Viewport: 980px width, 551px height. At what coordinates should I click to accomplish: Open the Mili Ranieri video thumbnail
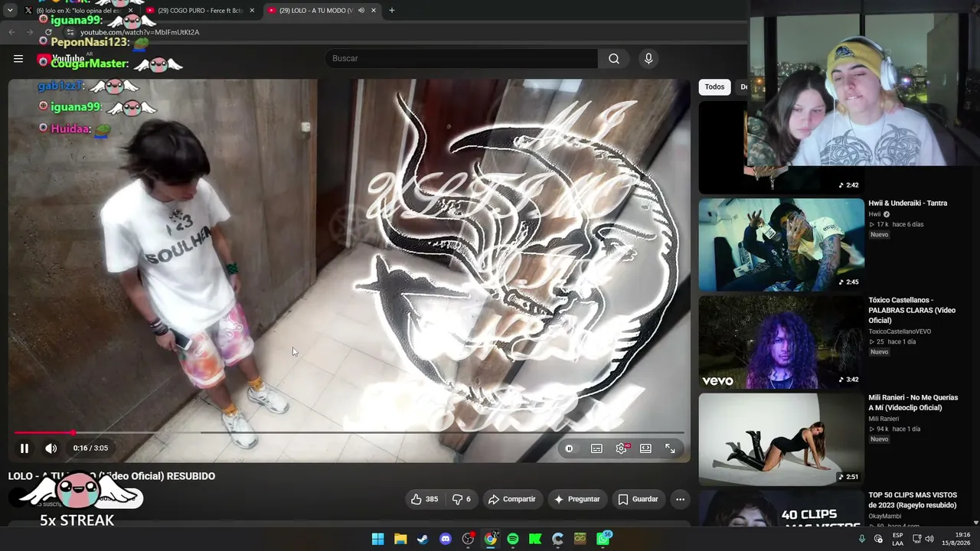point(781,439)
